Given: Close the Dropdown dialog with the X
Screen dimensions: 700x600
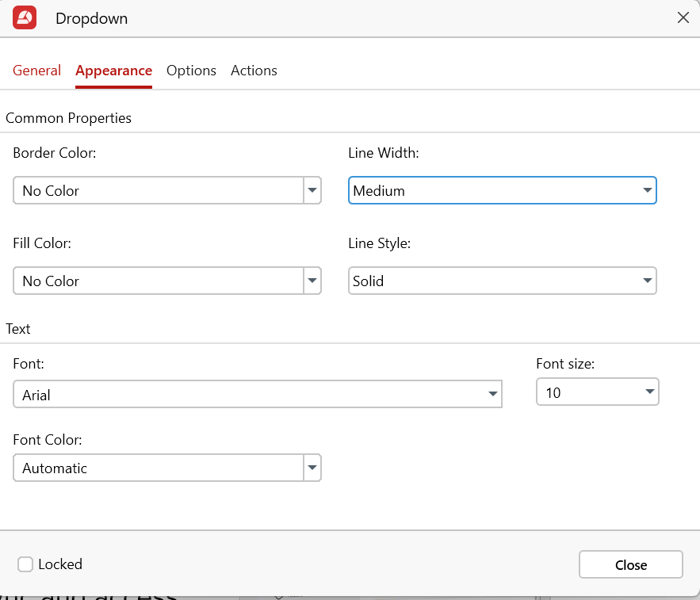Looking at the screenshot, I should (x=683, y=18).
